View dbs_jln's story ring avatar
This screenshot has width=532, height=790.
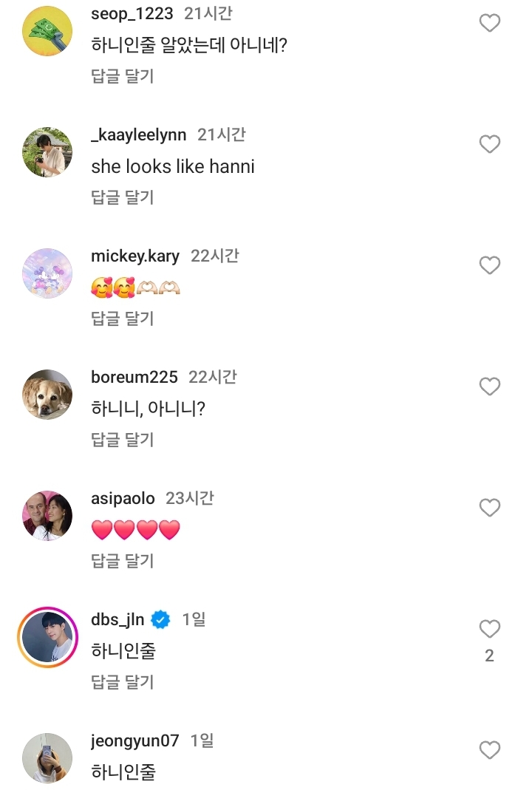pyautogui.click(x=47, y=637)
